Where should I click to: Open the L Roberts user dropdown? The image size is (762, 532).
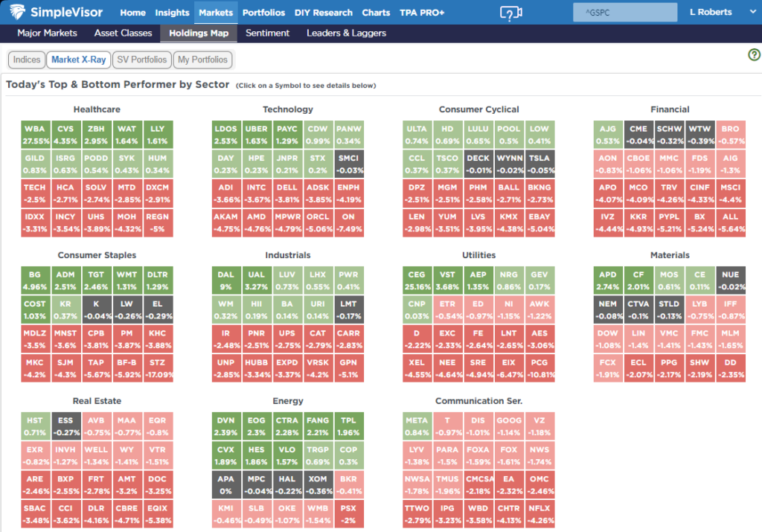(x=715, y=13)
